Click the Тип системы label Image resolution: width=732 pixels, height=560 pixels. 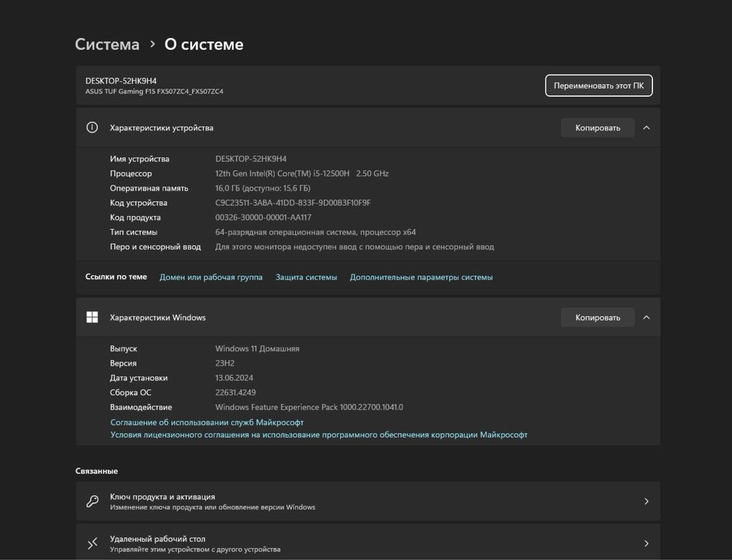(133, 232)
